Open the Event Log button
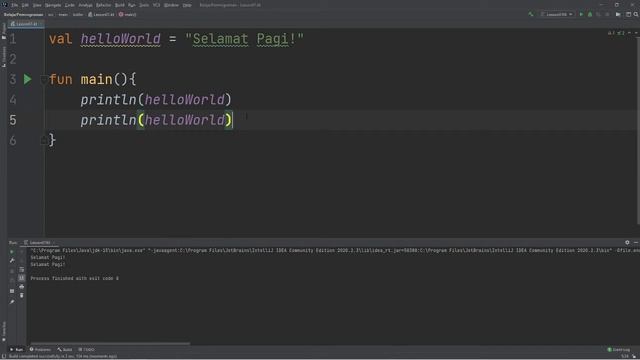Image resolution: width=640 pixels, height=360 pixels. (x=618, y=349)
